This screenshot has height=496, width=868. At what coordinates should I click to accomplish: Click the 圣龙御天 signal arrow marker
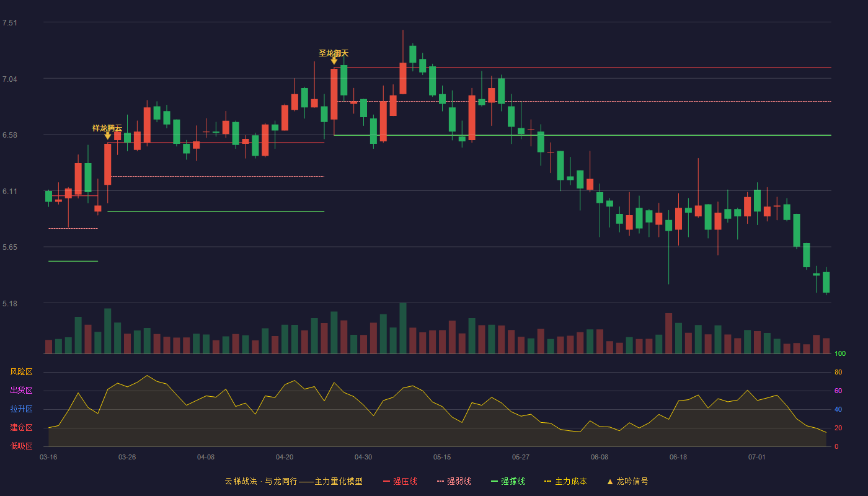tap(334, 61)
